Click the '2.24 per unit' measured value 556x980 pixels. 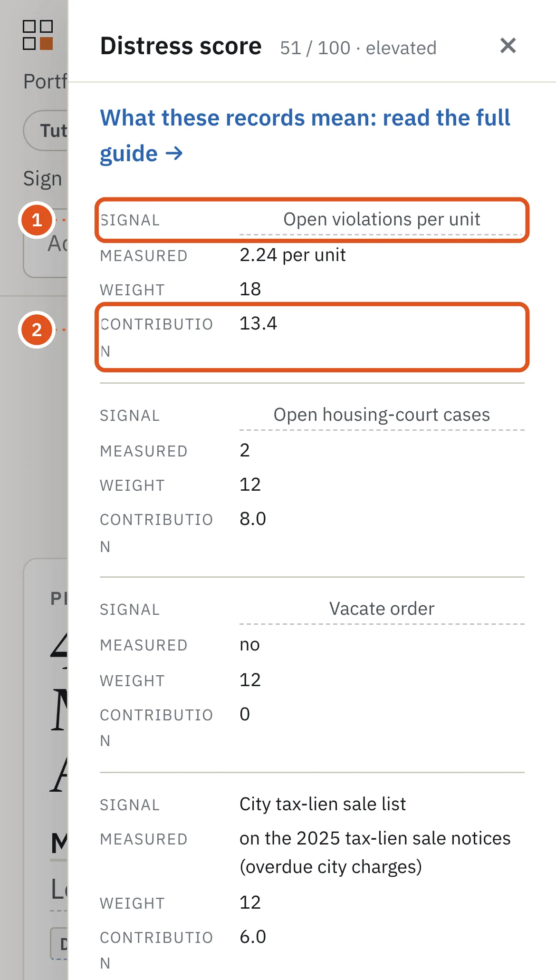292,255
